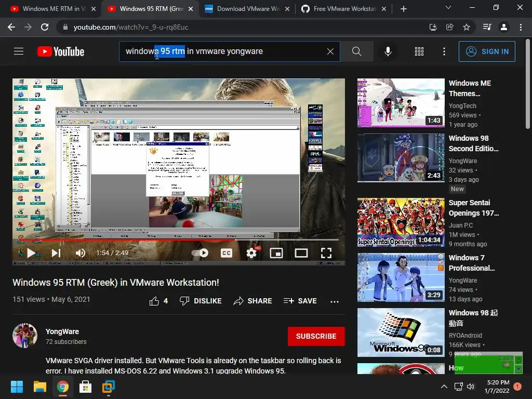This screenshot has height=399, width=532.
Task: Click the SIGN IN button
Action: [x=487, y=51]
